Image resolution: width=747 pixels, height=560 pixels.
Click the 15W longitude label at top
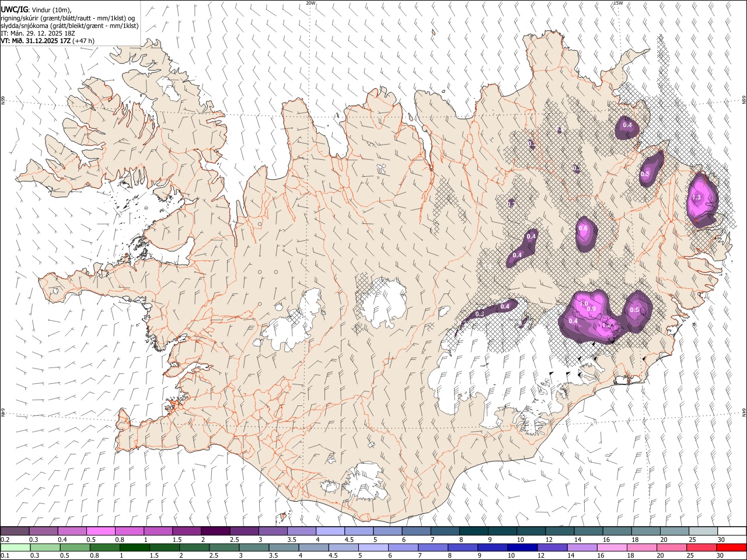[617, 3]
